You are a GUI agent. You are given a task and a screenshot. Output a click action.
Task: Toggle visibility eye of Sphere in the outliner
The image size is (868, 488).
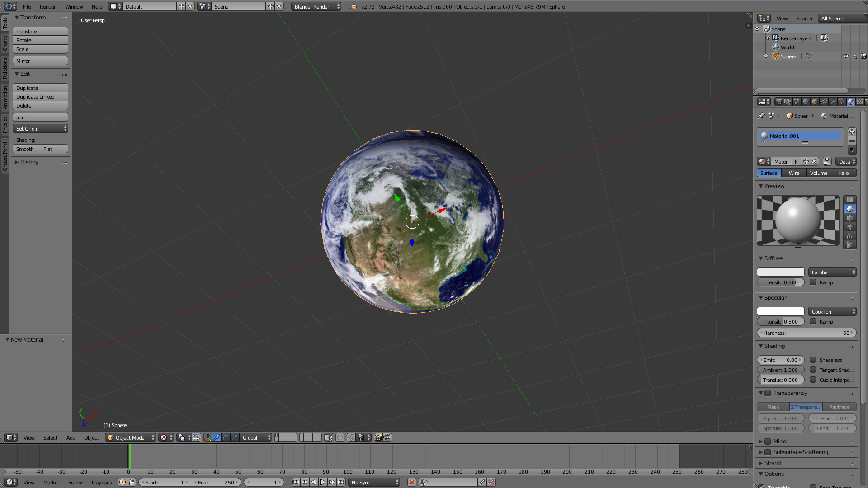point(845,56)
